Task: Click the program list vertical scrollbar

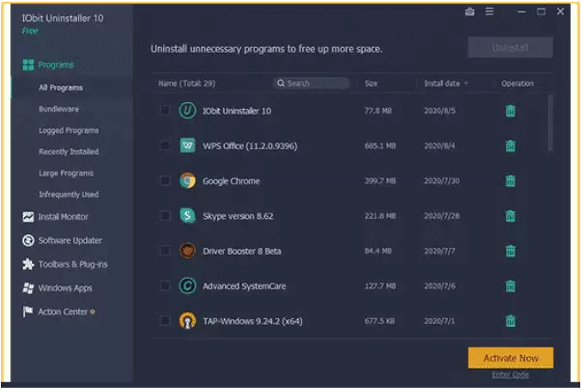Action: 550,120
